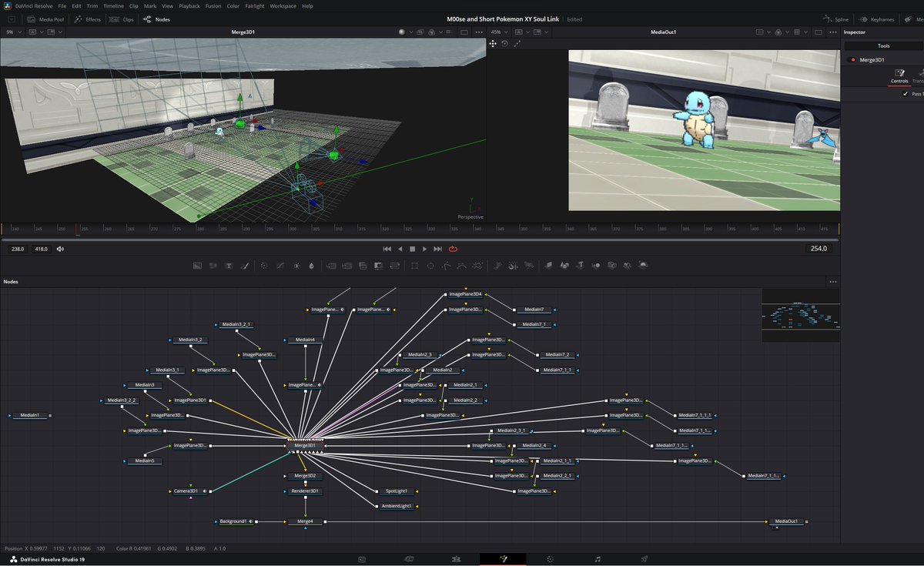This screenshot has width=924, height=566.
Task: Jump to the first frame
Action: [387, 249]
